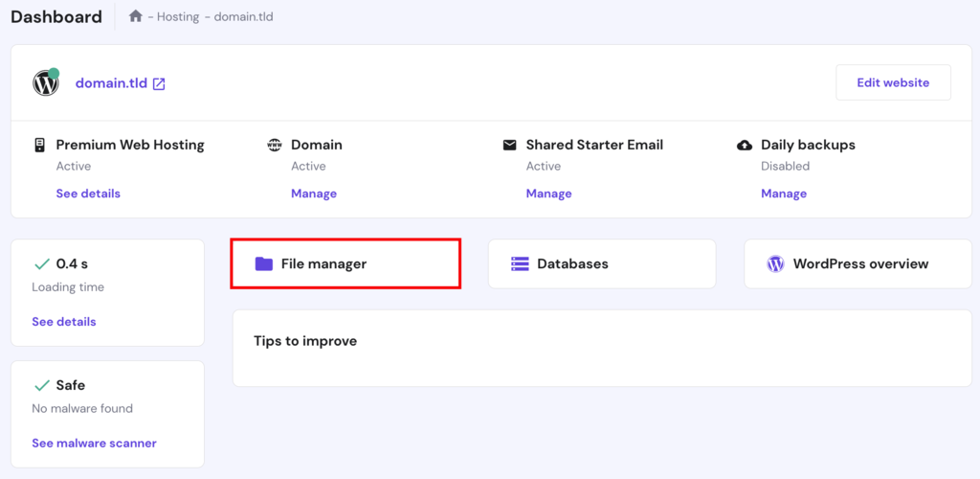The width and height of the screenshot is (980, 479).
Task: Click the purple folder icon in File manager
Action: click(263, 263)
